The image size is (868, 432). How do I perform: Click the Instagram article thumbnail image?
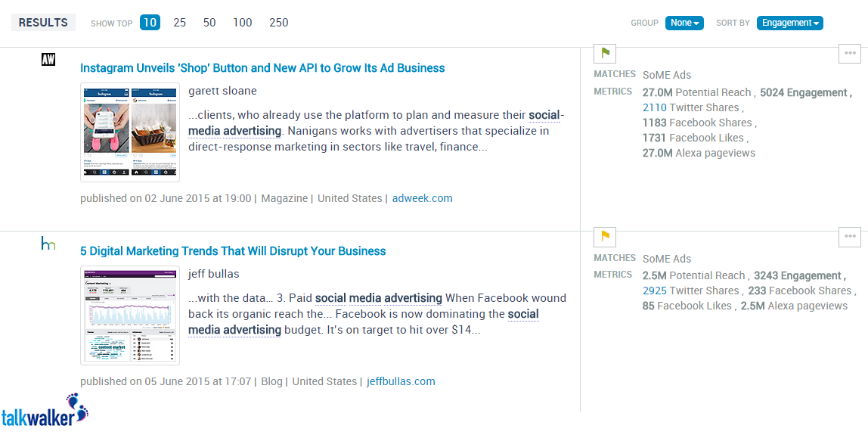(130, 132)
